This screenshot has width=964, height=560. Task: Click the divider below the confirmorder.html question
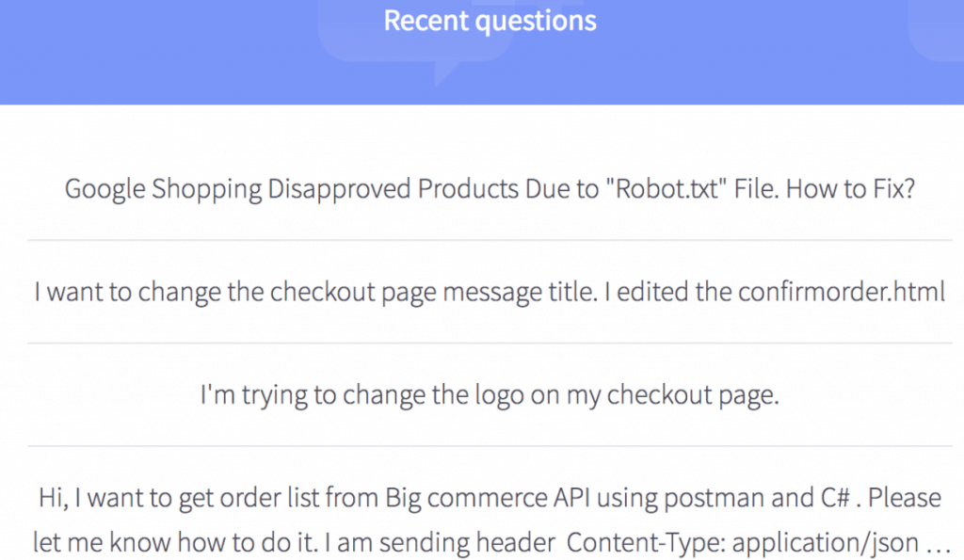(x=490, y=344)
